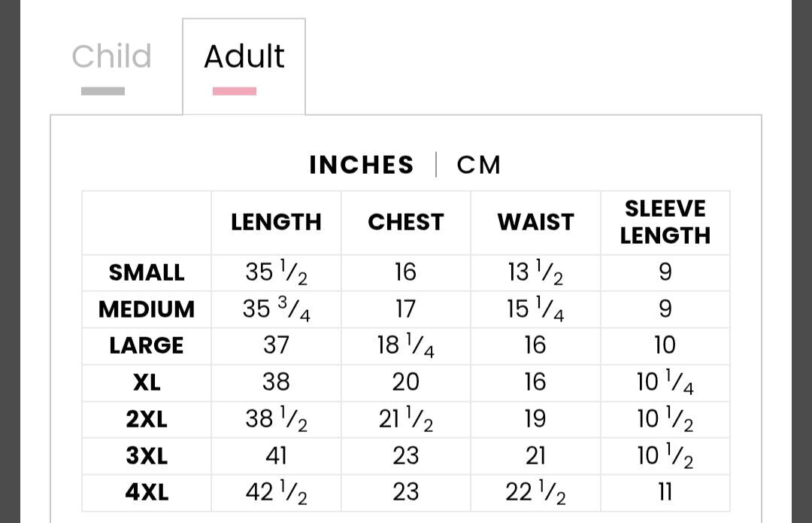The height and width of the screenshot is (523, 812).
Task: Show measurements in INCHES
Action: pyautogui.click(x=362, y=165)
